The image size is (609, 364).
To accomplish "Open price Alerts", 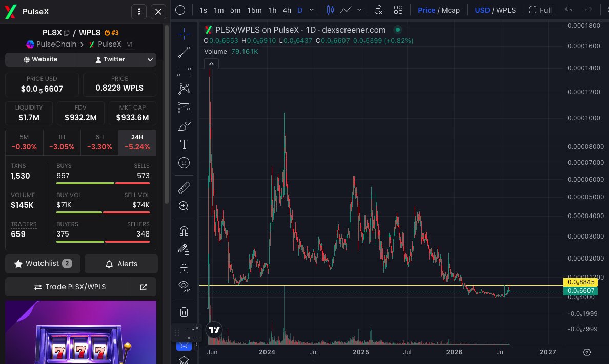I will click(x=121, y=264).
